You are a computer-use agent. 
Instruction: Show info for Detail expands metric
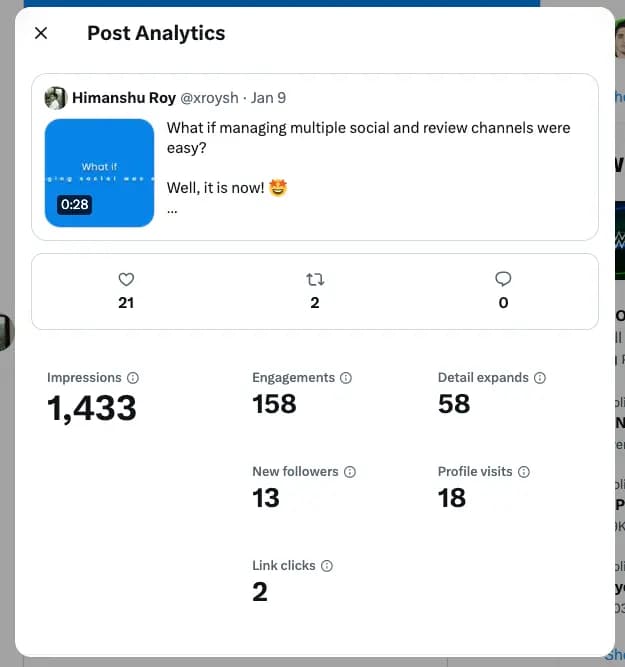pyautogui.click(x=540, y=378)
